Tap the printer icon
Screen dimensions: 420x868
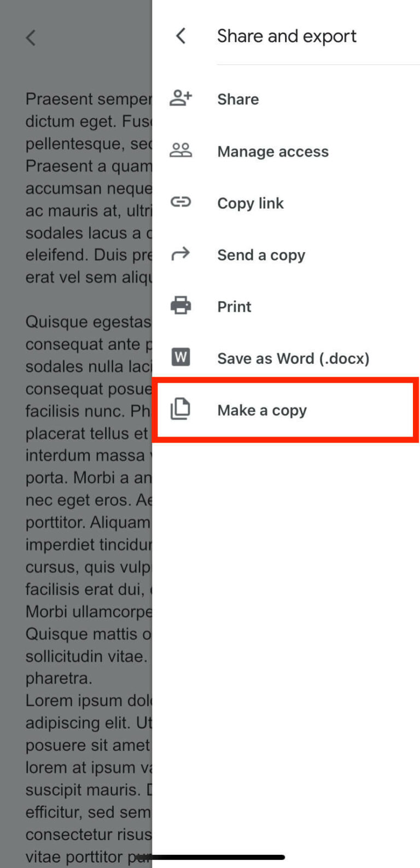pos(180,306)
